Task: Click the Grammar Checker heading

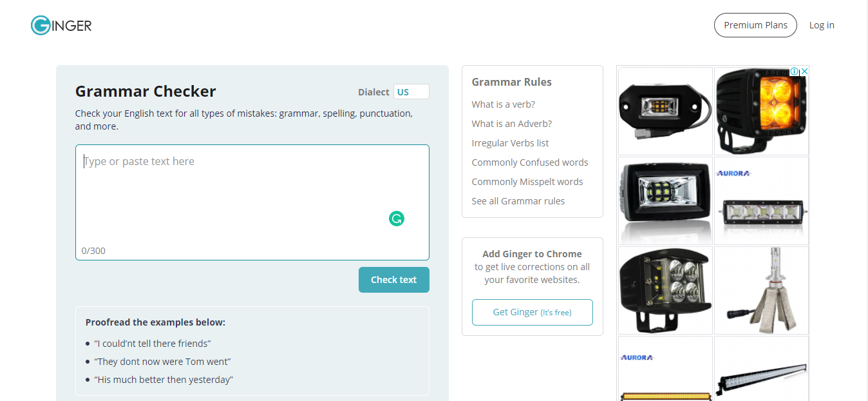Action: point(146,92)
